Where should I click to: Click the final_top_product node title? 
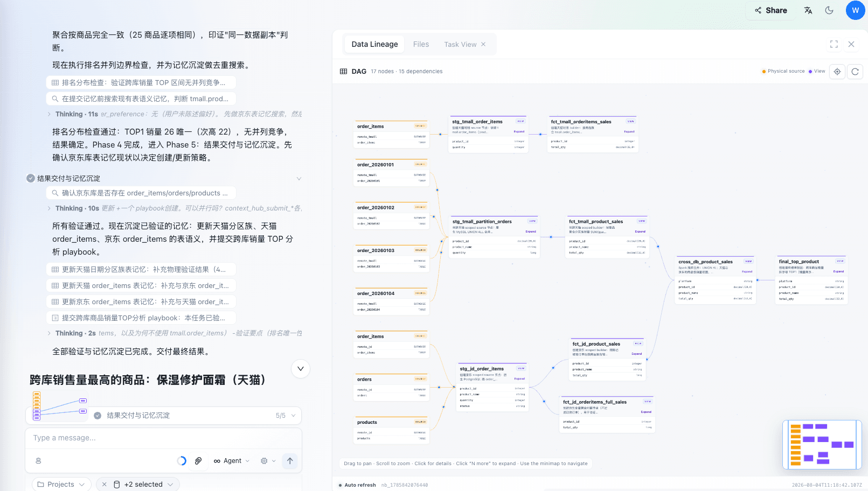[798, 262]
